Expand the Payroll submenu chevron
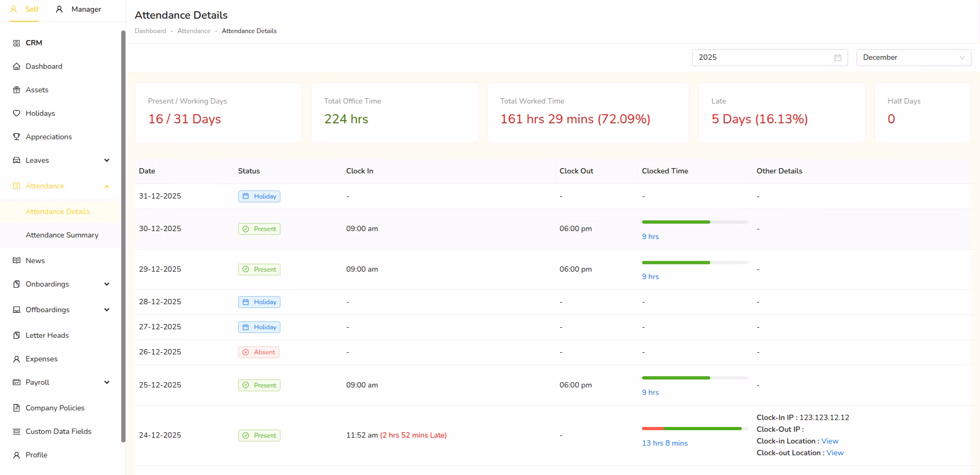Image resolution: width=980 pixels, height=475 pixels. (x=107, y=383)
